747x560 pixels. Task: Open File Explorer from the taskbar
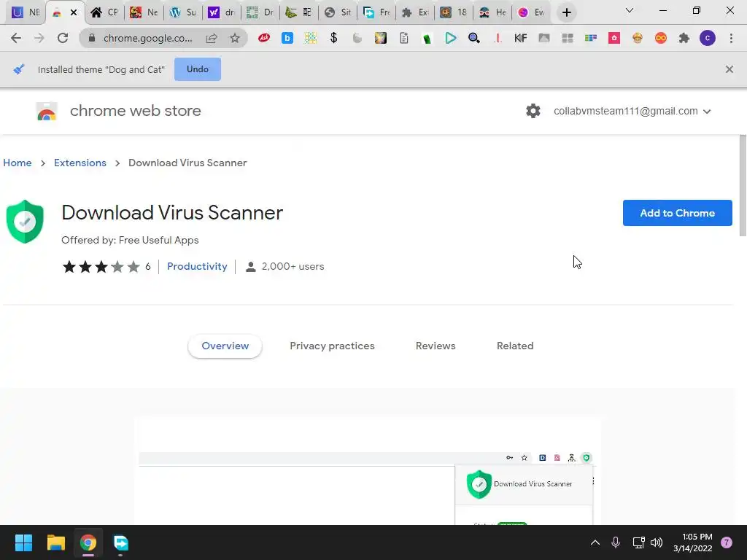(x=55, y=542)
